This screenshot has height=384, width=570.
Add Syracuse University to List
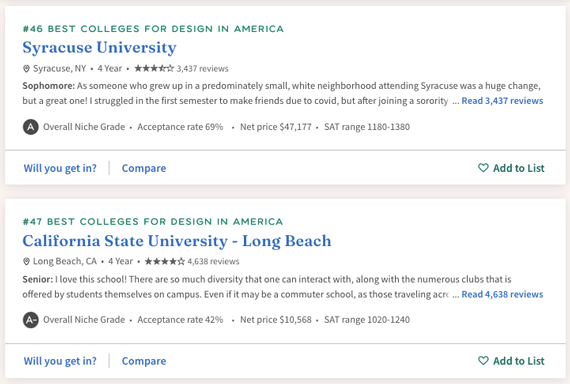pos(511,168)
